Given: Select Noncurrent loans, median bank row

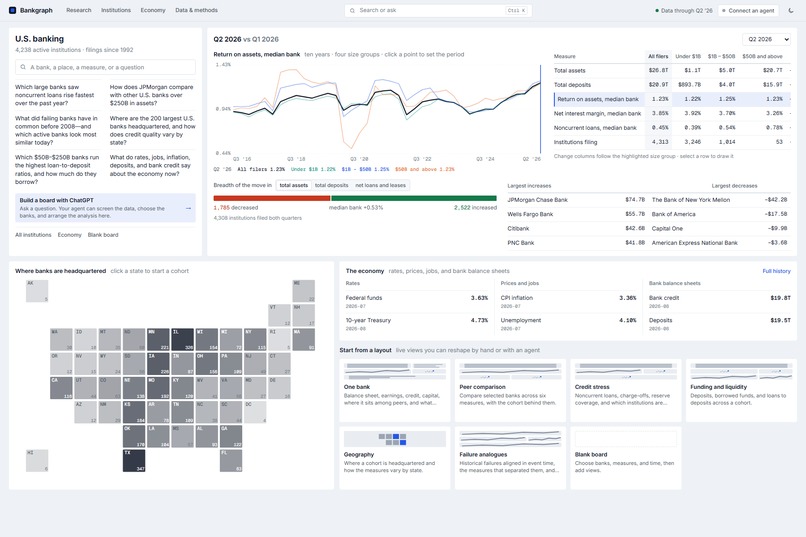Looking at the screenshot, I should click(x=672, y=128).
